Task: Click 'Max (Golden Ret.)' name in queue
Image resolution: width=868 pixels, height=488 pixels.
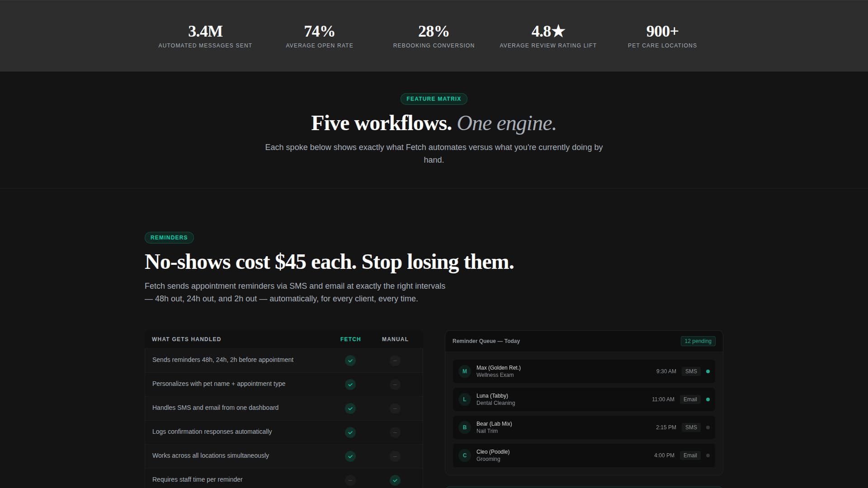Action: tap(499, 368)
